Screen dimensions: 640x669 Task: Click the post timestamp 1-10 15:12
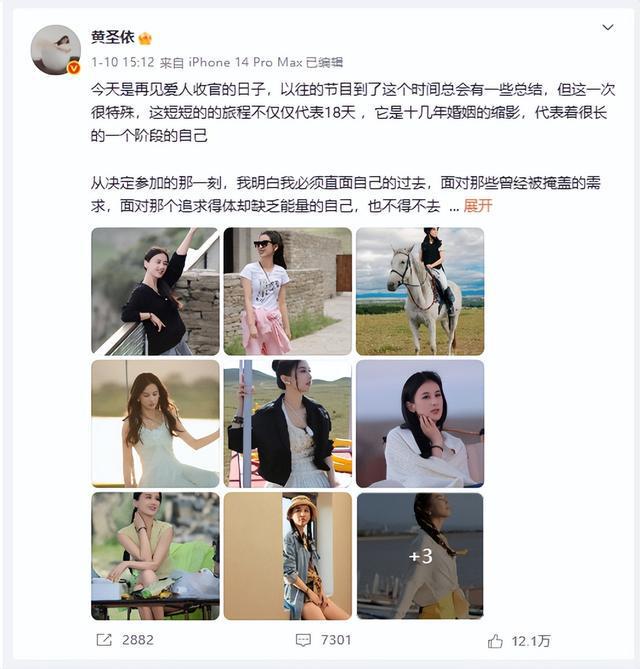click(122, 63)
